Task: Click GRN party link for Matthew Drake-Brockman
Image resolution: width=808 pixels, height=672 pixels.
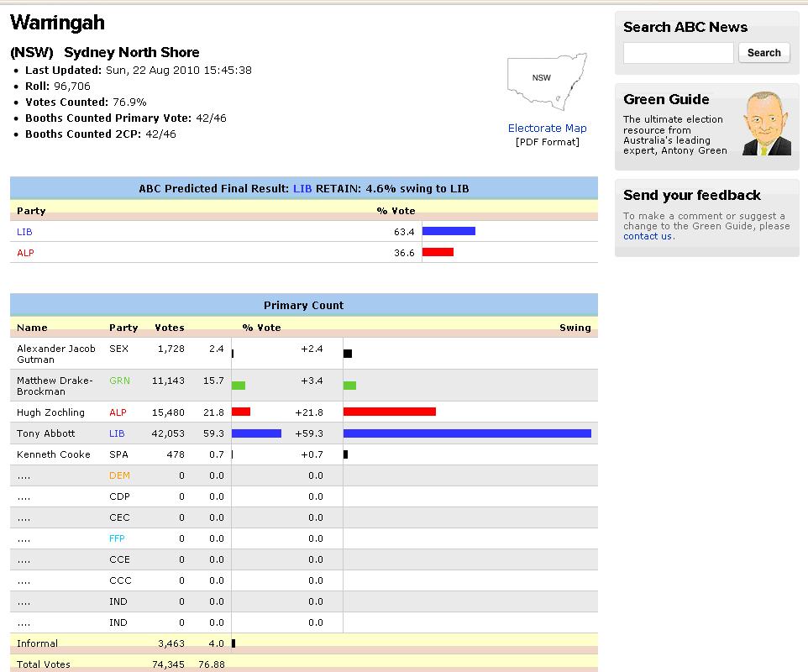Action: click(x=119, y=381)
